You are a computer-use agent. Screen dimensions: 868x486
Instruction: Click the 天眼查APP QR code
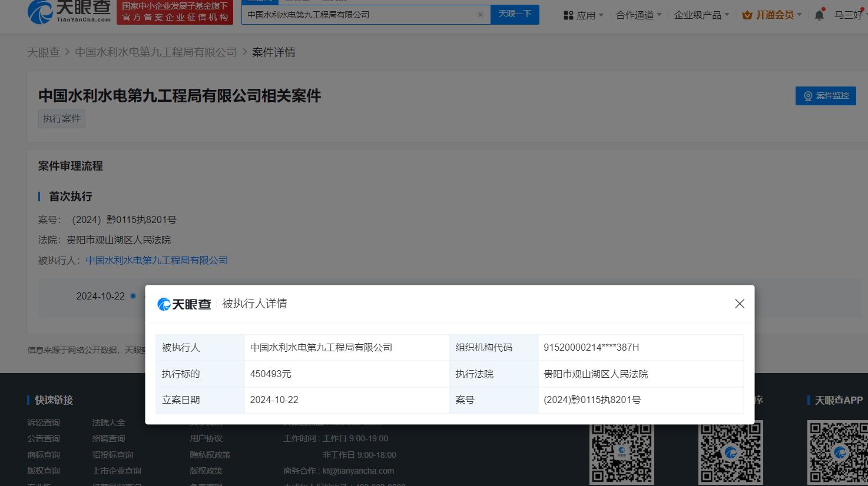838,452
